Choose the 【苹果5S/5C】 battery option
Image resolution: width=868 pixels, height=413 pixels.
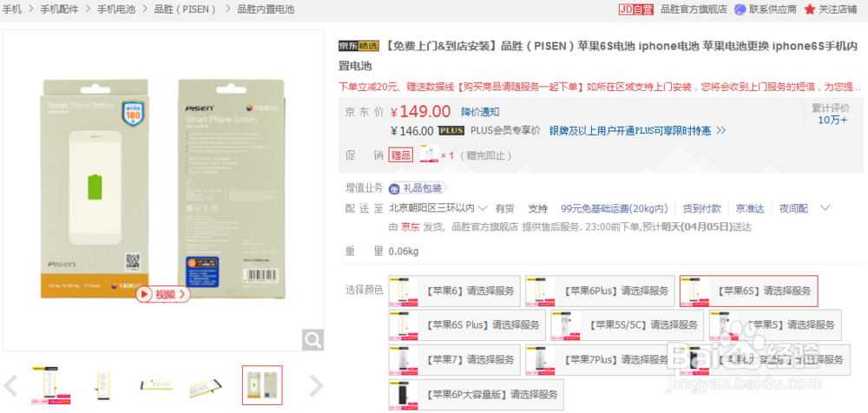tap(628, 325)
